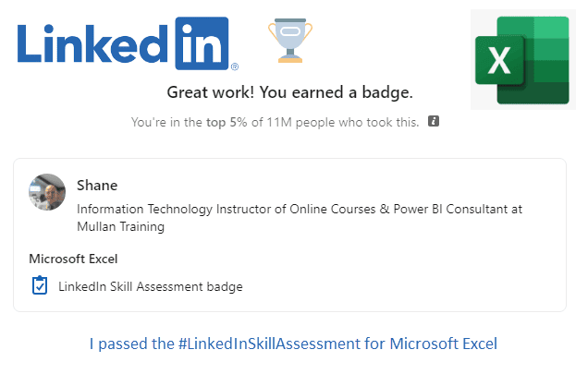Click the info icon beside top 5% text

(x=434, y=121)
